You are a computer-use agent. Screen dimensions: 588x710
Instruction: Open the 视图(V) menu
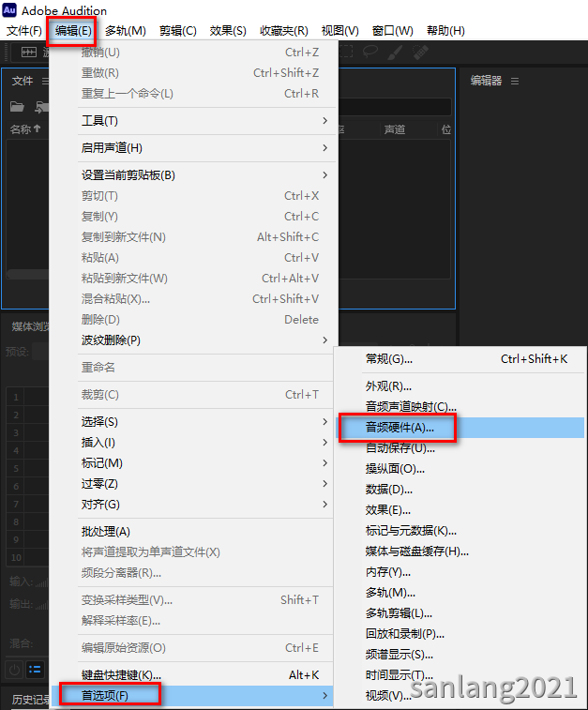pos(339,31)
